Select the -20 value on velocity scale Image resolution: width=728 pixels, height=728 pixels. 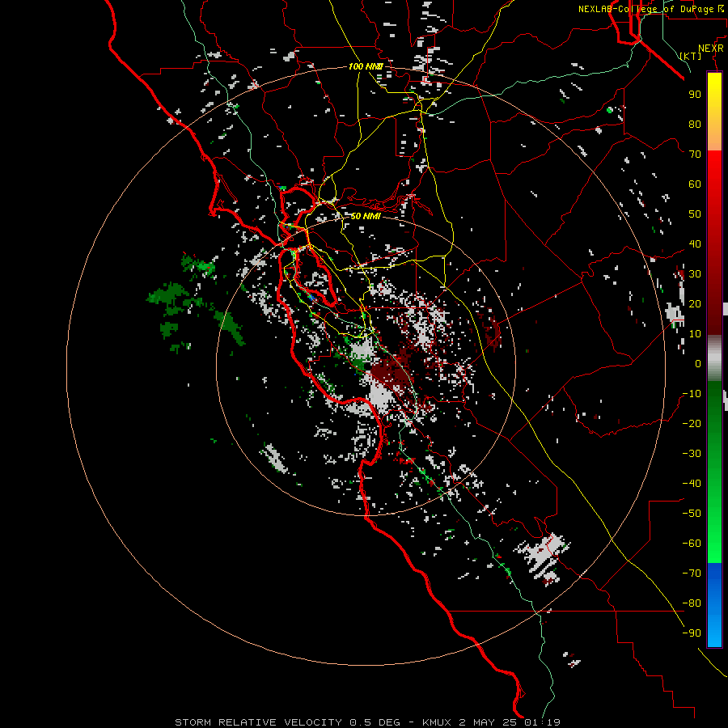tap(692, 424)
